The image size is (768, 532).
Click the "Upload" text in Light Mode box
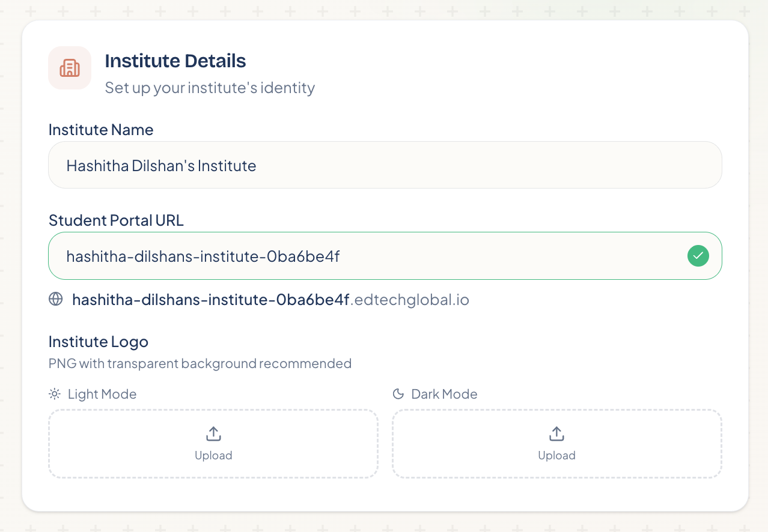point(213,455)
